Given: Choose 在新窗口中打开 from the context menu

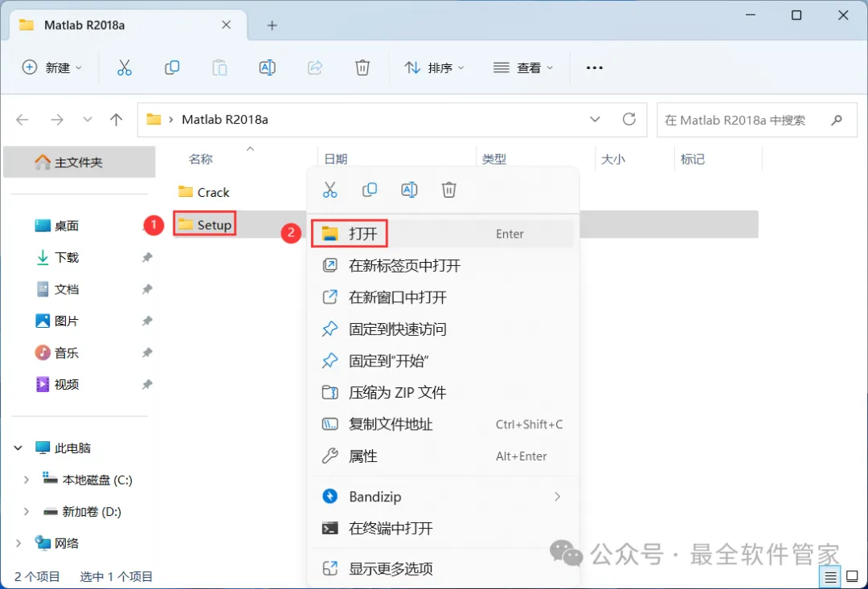Looking at the screenshot, I should click(x=442, y=297).
